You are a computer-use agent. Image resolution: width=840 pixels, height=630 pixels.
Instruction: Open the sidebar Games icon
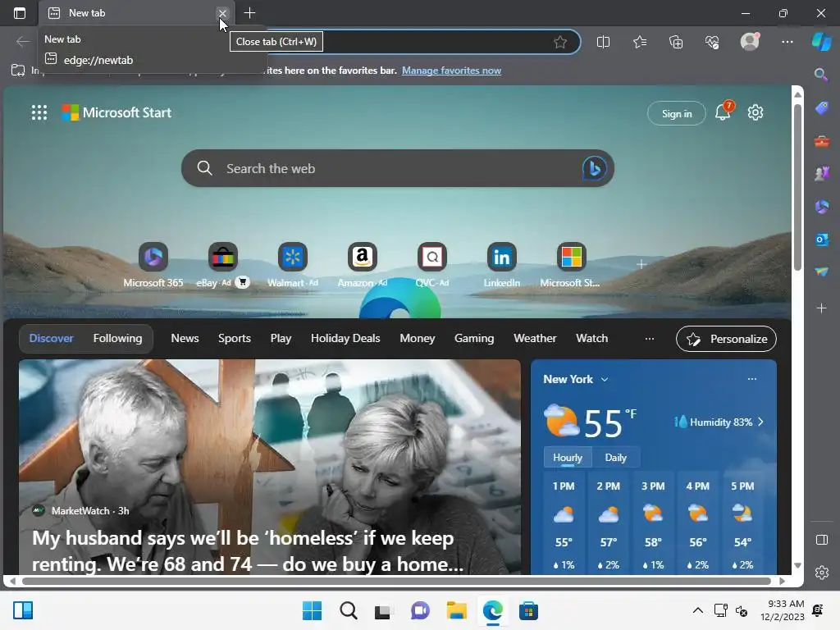(821, 174)
